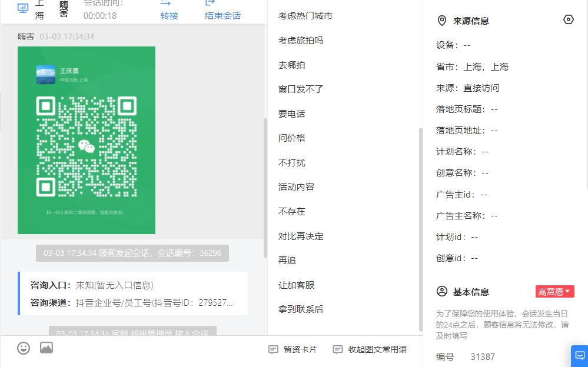Click the 计划id row
Screen dimensions: 588x367
coord(457,237)
